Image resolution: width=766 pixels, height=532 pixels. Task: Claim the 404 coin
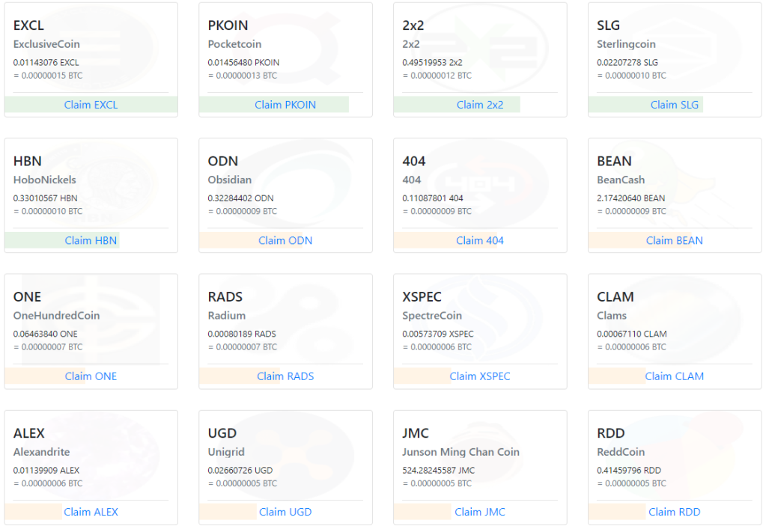coord(480,240)
